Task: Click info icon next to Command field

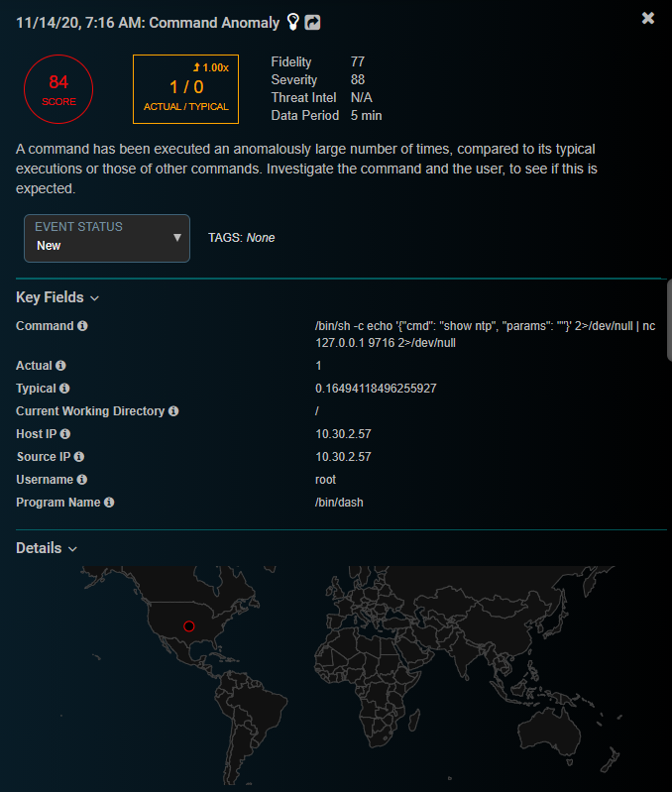Action: 82,326
